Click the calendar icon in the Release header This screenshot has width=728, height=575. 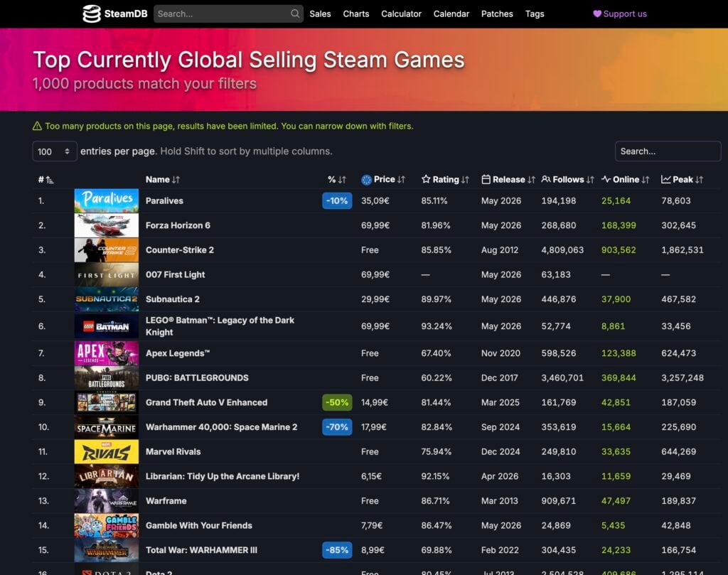pos(486,180)
